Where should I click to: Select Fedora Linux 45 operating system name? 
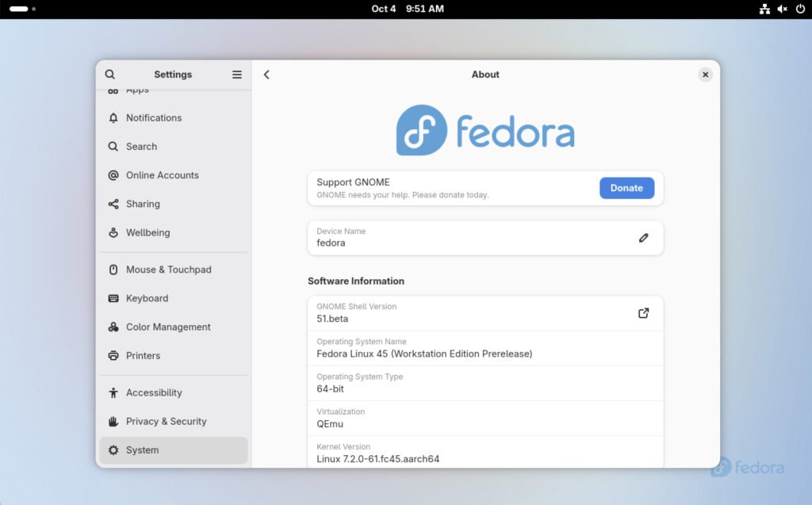coord(424,354)
